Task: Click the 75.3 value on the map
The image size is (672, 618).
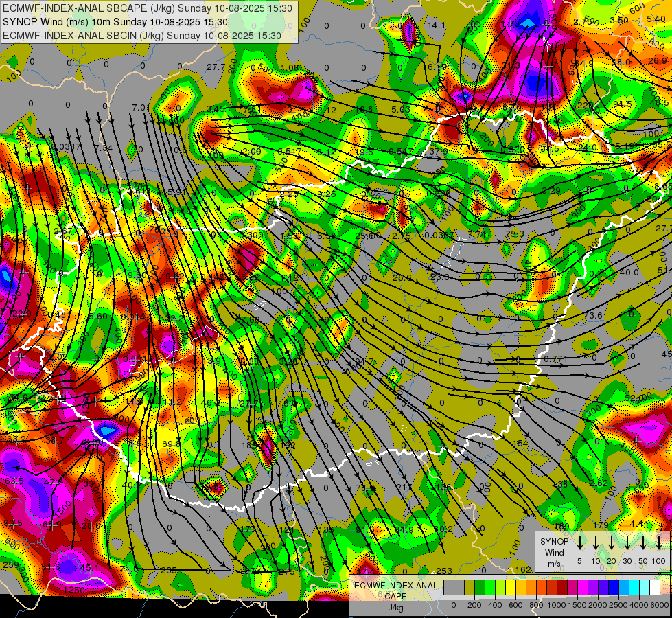Action: [x=514, y=233]
